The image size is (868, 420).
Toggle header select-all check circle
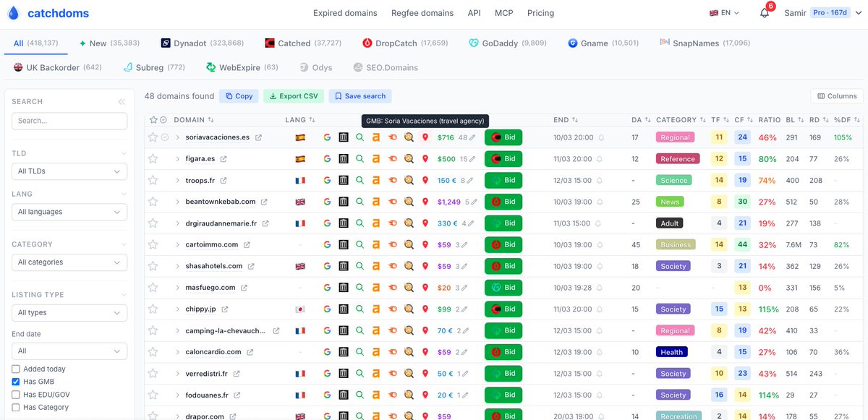click(163, 120)
